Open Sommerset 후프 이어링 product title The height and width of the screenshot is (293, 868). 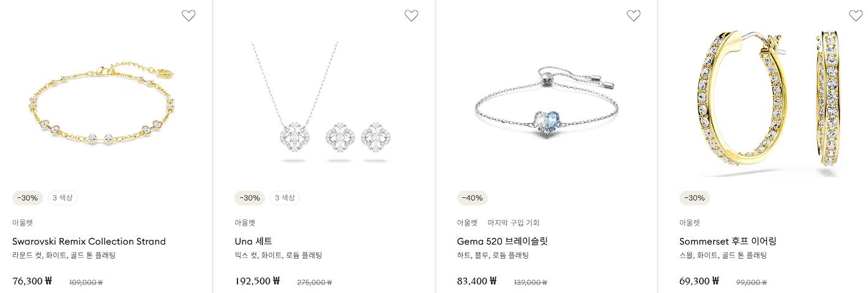pyautogui.click(x=728, y=242)
